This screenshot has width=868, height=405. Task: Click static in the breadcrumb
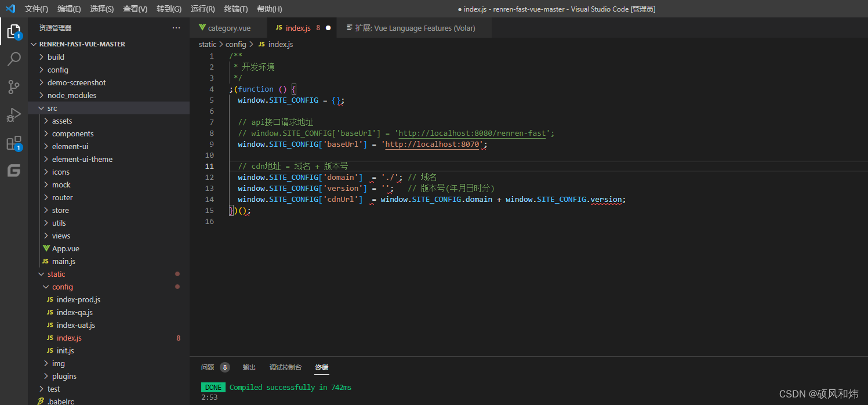pos(208,44)
